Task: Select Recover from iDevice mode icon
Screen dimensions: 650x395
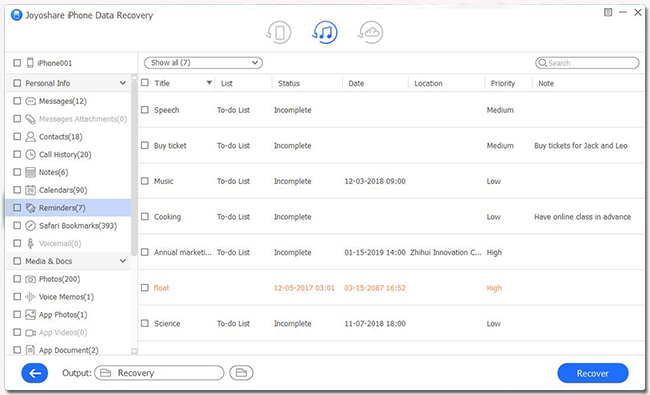Action: (x=279, y=32)
